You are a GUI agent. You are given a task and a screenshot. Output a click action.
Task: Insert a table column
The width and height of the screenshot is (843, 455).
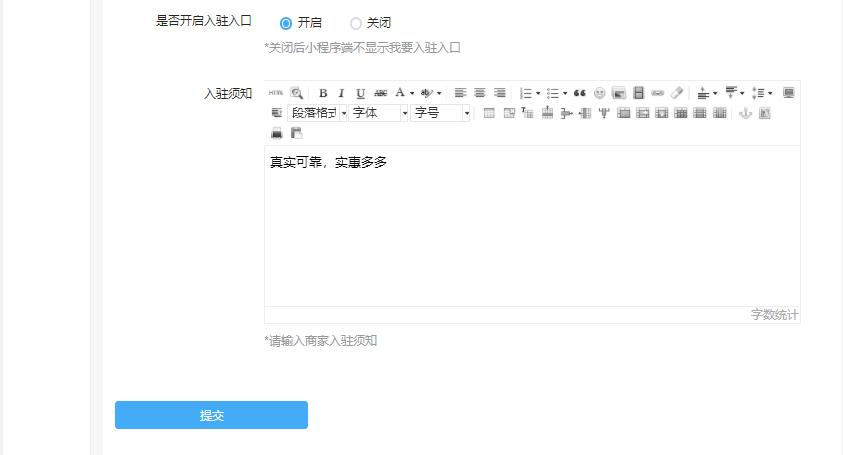point(585,113)
